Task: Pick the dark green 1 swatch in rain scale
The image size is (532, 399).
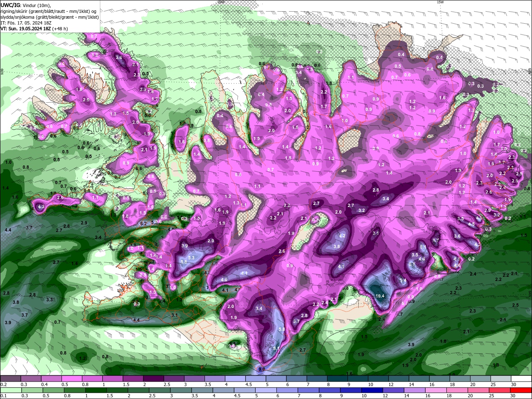Action: 96,390
